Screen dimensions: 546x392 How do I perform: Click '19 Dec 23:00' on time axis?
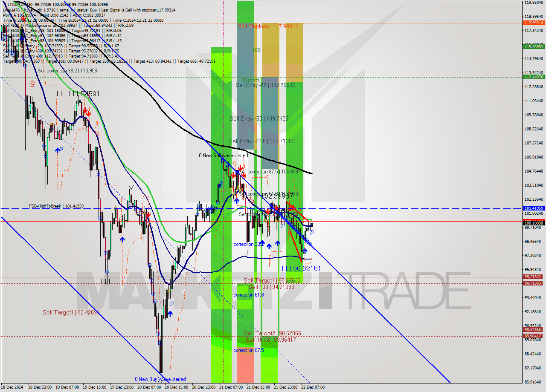(122, 388)
